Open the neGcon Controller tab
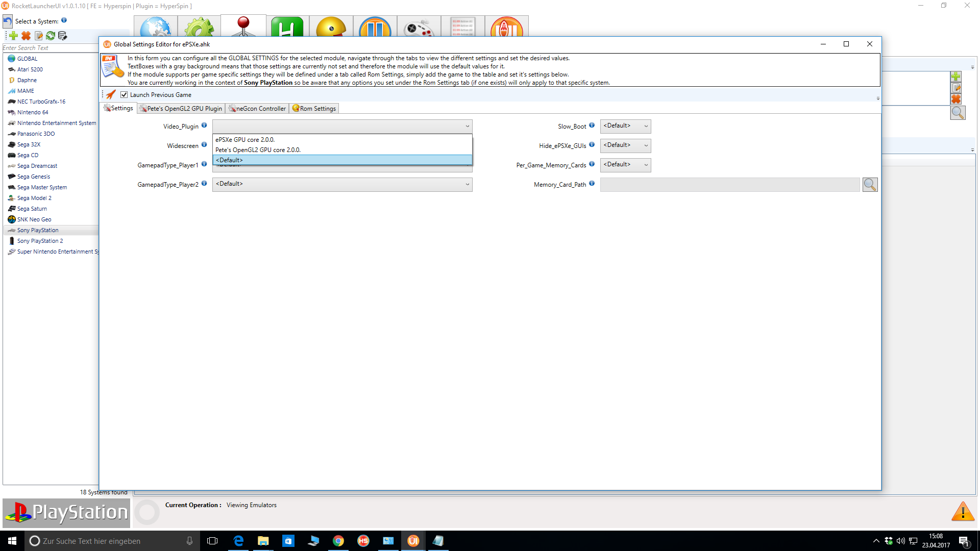 coord(257,109)
